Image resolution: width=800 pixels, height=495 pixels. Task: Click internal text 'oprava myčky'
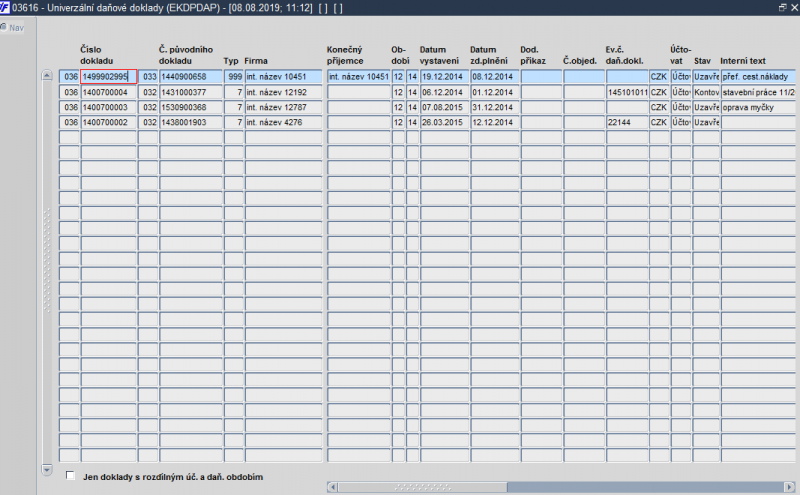click(760, 107)
